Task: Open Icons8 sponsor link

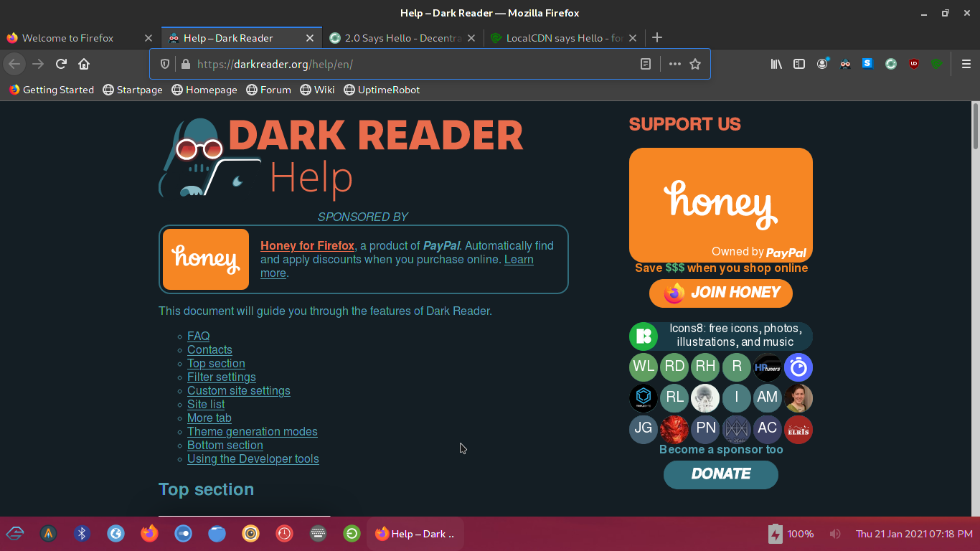Action: 721,336
